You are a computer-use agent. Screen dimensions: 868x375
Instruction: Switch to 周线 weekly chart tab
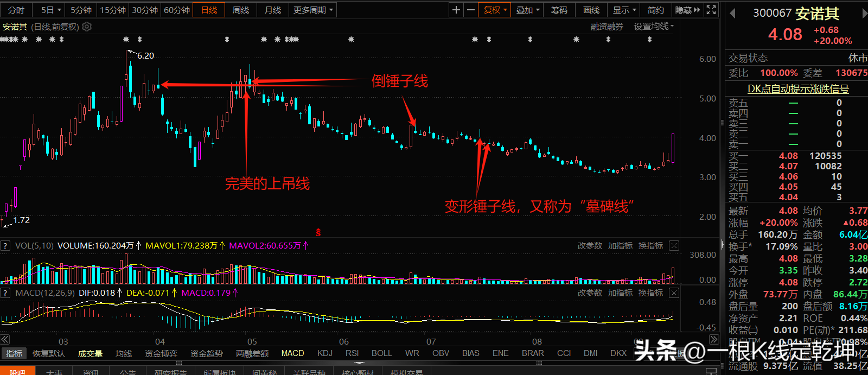point(240,10)
